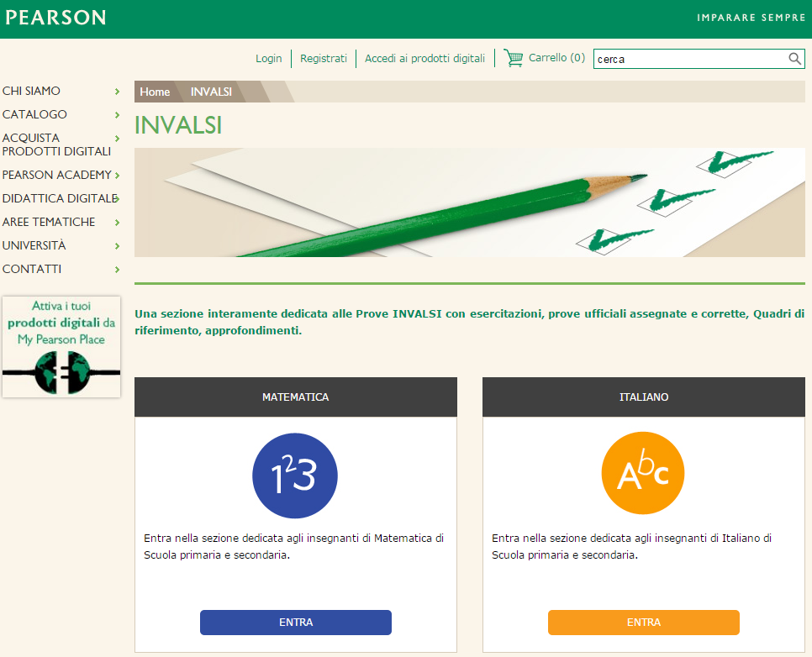Click the blue ENTRA button for Matematica

(x=296, y=623)
